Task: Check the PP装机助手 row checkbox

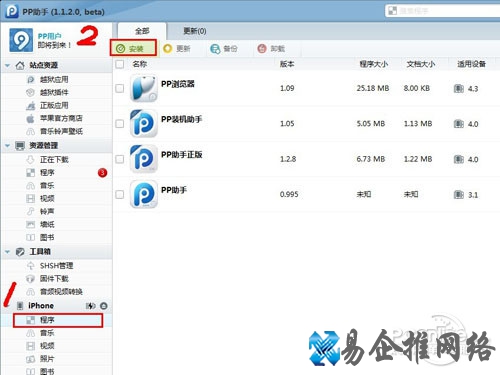Action: 119,124
